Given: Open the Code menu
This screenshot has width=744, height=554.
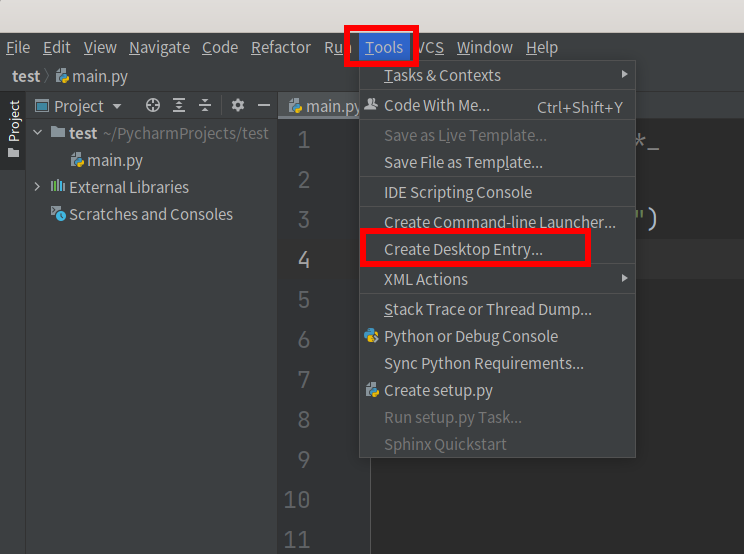Looking at the screenshot, I should point(220,47).
